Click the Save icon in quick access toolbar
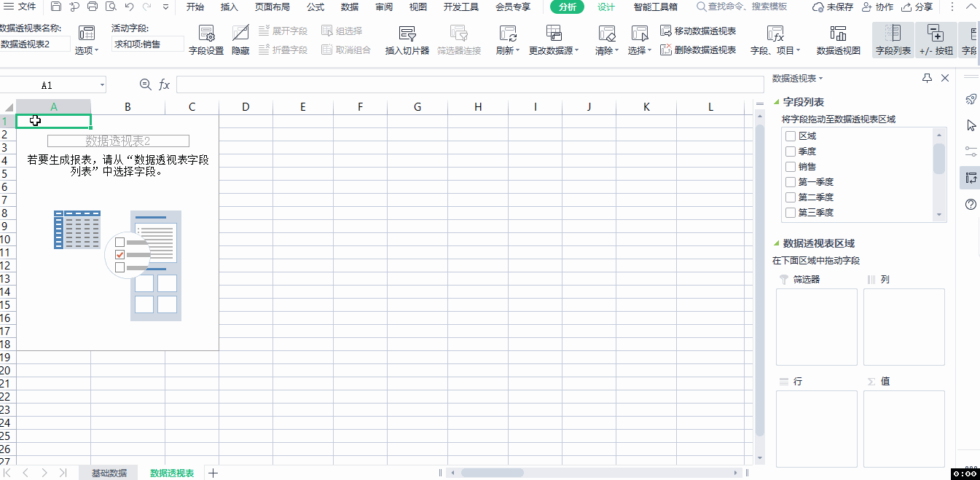Viewport: 980px width, 480px height. (56, 7)
